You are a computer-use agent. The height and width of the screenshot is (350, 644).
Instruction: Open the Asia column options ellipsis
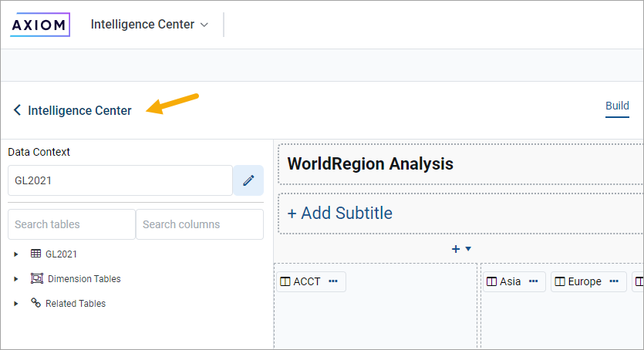click(x=533, y=281)
